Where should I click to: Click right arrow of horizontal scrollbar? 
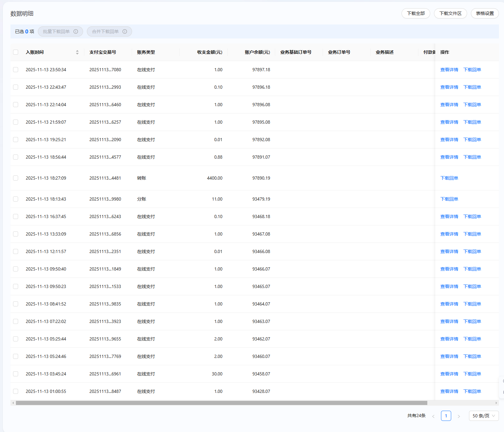click(496, 403)
